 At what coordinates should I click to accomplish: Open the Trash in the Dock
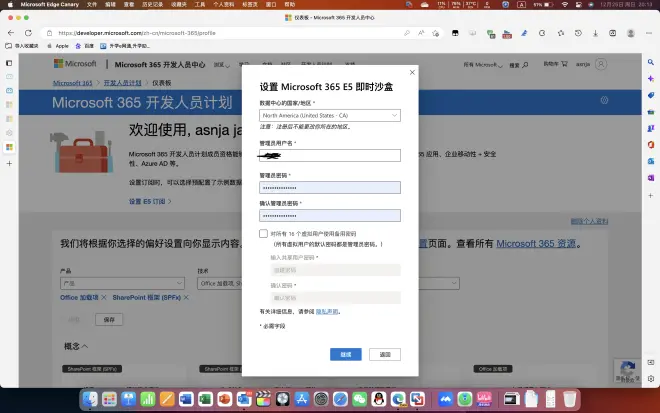[x=570, y=399]
